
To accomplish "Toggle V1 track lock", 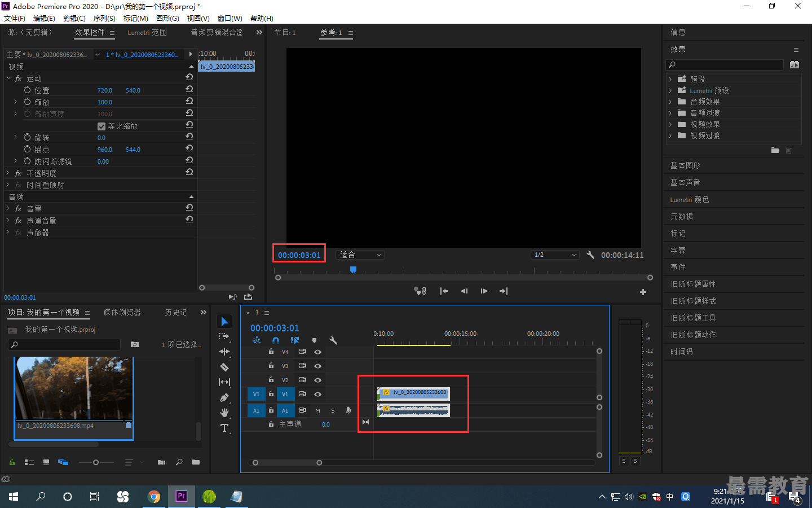I will (271, 394).
